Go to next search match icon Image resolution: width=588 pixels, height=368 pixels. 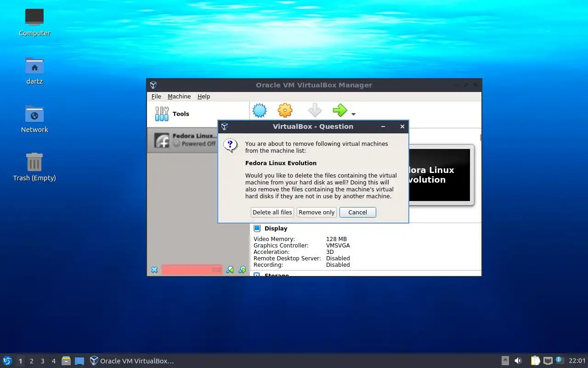click(242, 270)
